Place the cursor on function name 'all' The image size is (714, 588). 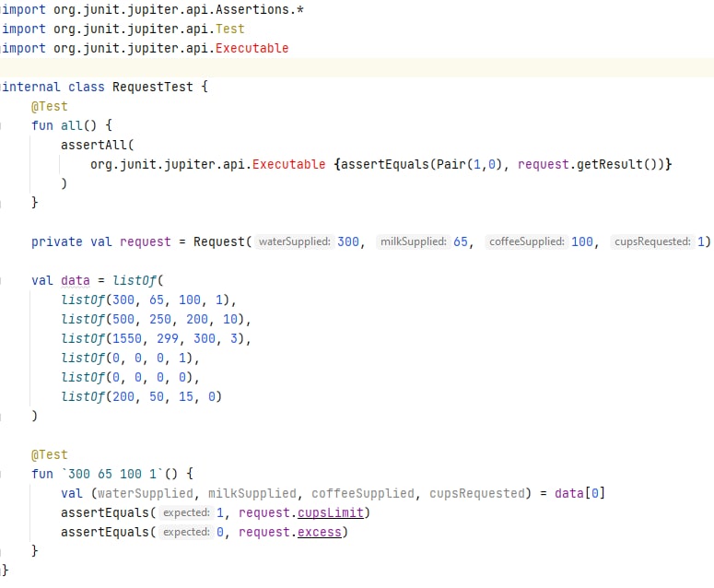click(72, 125)
